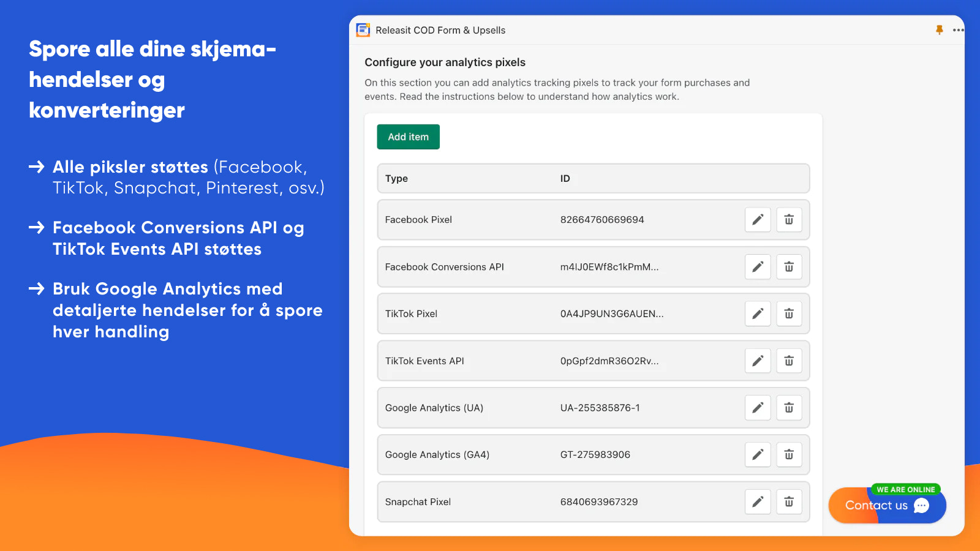Delete the TikTok Events API entry
The height and width of the screenshot is (551, 980).
point(789,361)
